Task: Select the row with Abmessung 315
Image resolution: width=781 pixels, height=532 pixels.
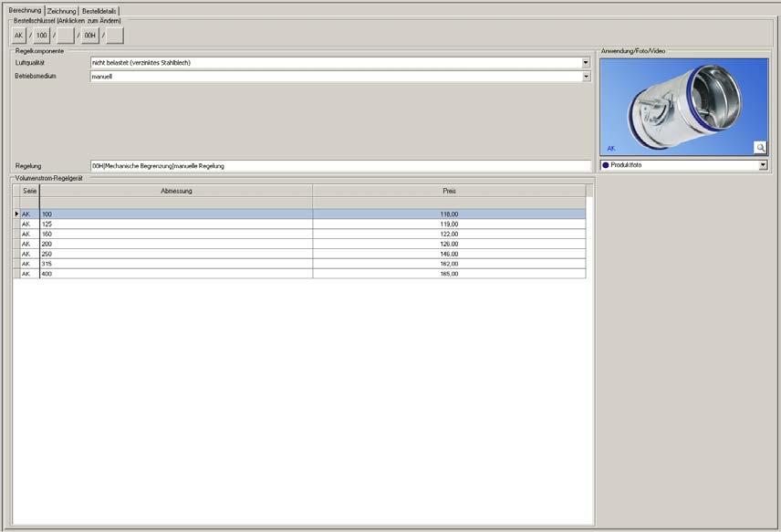Action: pyautogui.click(x=299, y=264)
